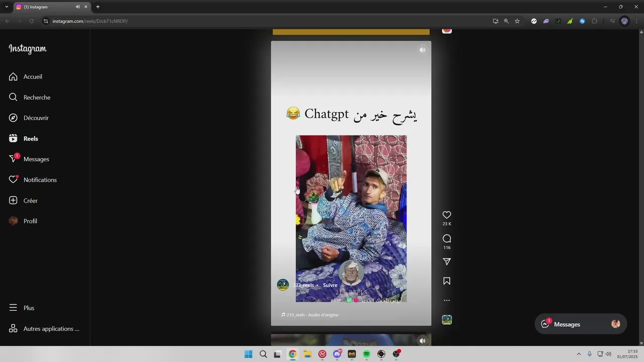Open File Explorer from taskbar
The height and width of the screenshot is (362, 644).
pyautogui.click(x=307, y=354)
